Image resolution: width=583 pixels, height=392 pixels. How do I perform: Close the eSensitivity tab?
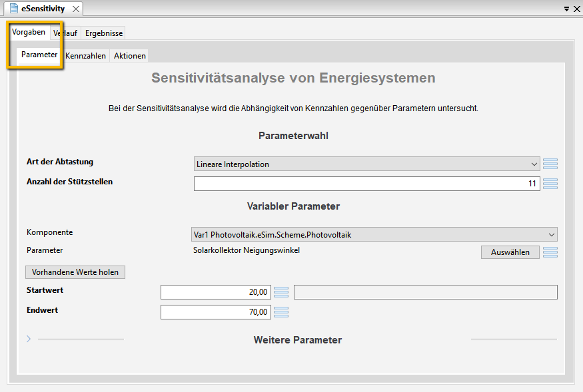click(x=76, y=9)
